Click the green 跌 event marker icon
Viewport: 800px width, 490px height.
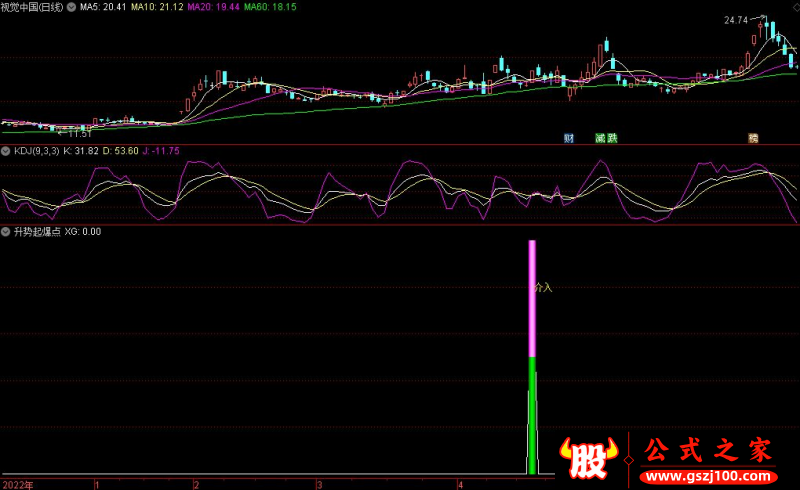(612, 138)
